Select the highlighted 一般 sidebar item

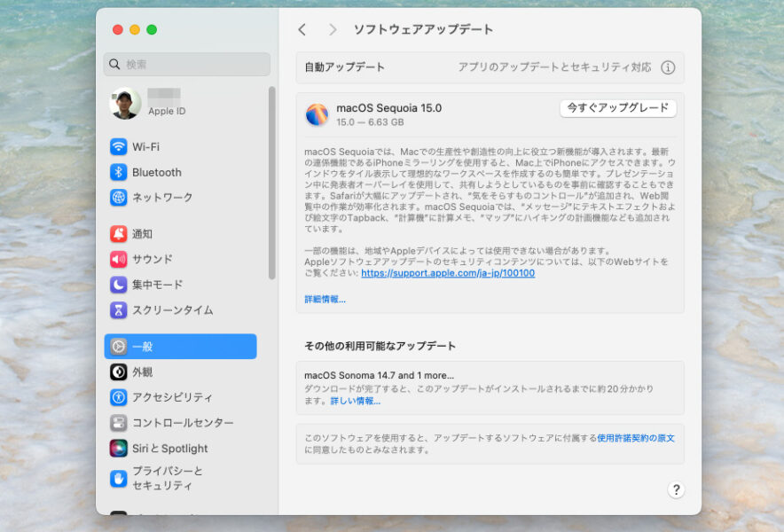pyautogui.click(x=181, y=347)
